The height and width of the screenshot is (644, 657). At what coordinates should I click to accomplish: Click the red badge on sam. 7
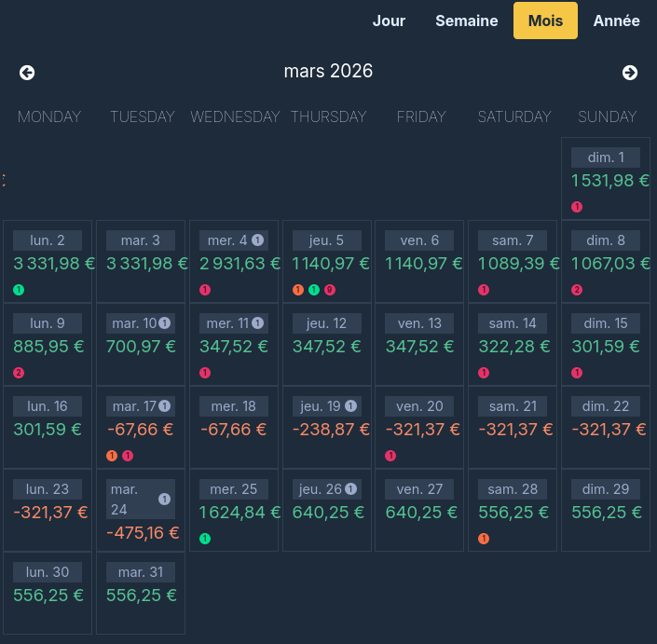click(484, 290)
